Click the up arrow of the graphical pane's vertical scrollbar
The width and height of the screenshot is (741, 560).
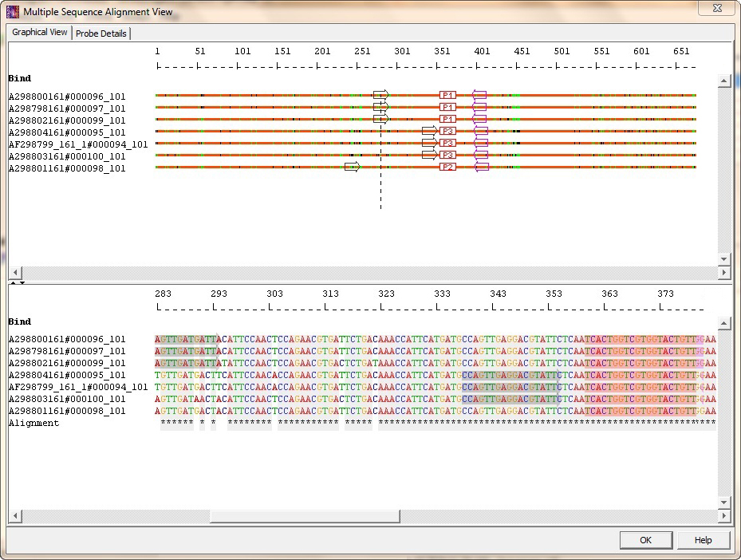coord(724,81)
